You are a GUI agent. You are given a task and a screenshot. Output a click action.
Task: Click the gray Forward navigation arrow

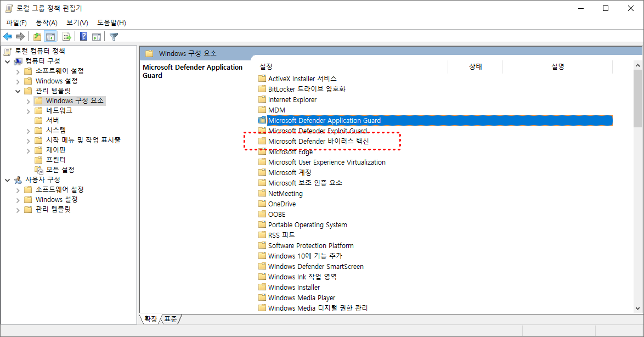click(x=21, y=36)
